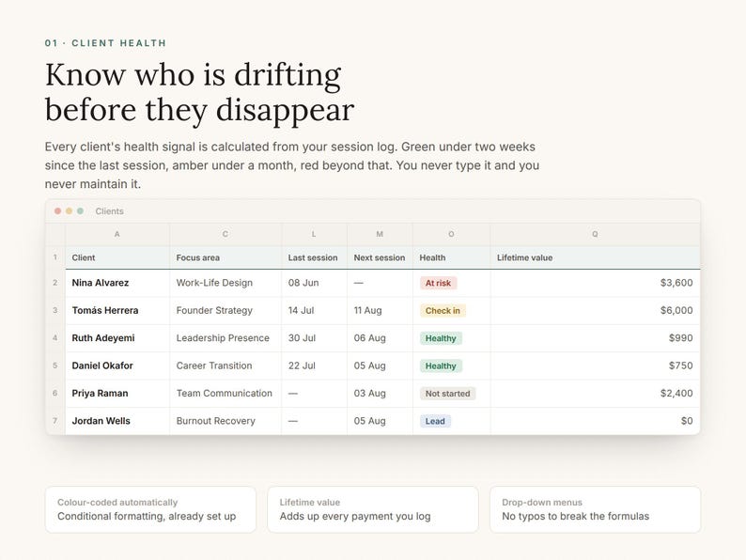Click the $0 lifetime value
This screenshot has width=746, height=560.
point(687,421)
